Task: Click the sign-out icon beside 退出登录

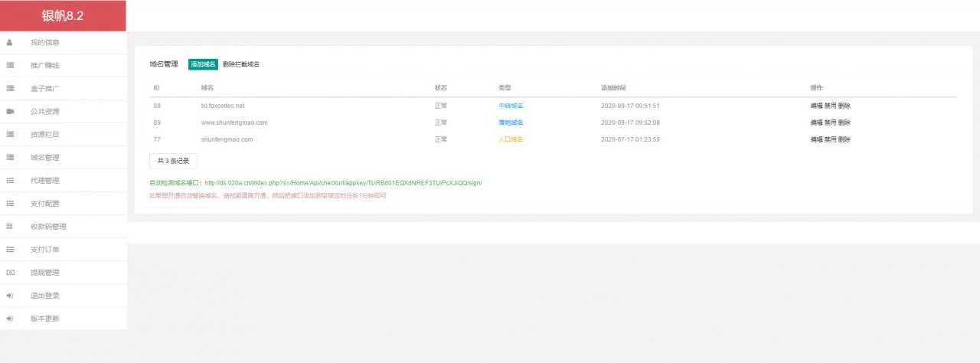Action: click(10, 296)
